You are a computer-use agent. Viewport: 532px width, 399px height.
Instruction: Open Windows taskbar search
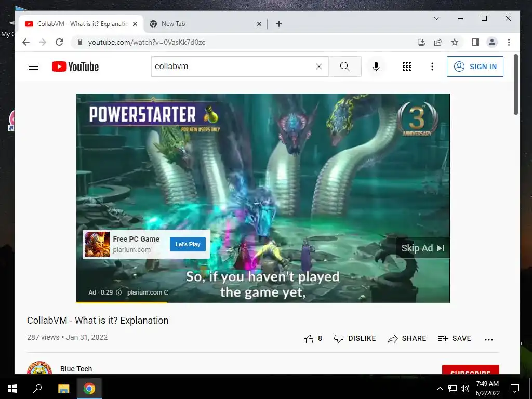pos(37,389)
